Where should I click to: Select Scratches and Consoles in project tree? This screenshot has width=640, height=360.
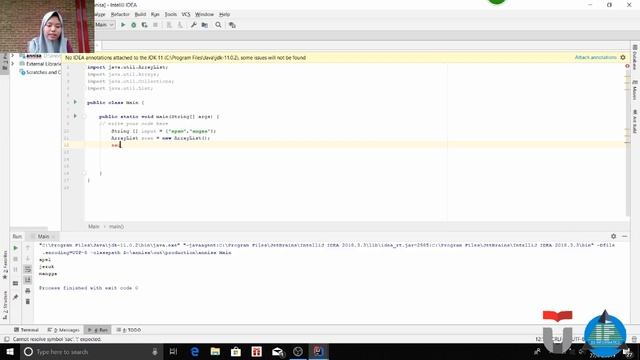click(x=40, y=72)
